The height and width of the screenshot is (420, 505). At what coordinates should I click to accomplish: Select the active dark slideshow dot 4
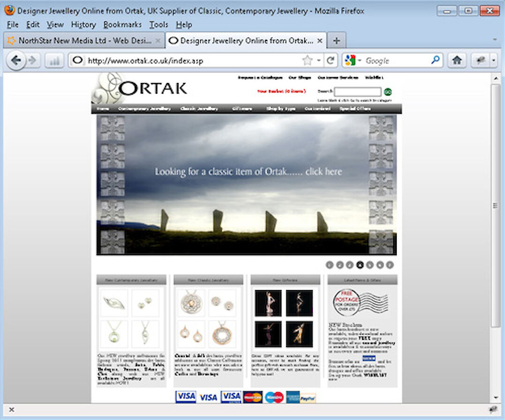(360, 265)
